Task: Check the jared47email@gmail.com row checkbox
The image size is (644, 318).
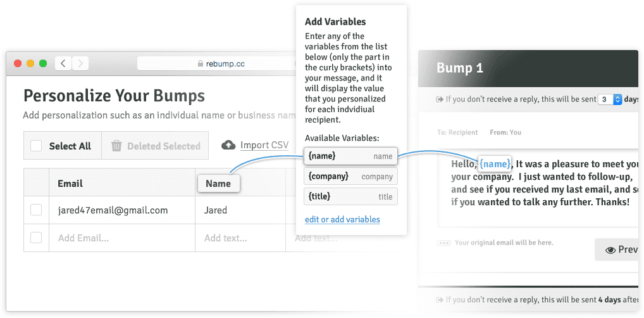Action: pos(36,210)
